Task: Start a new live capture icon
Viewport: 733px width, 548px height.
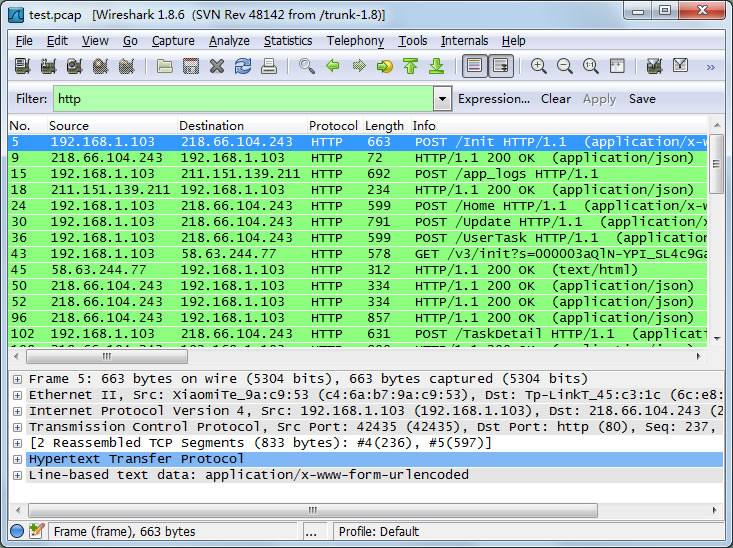Action: click(x=74, y=66)
